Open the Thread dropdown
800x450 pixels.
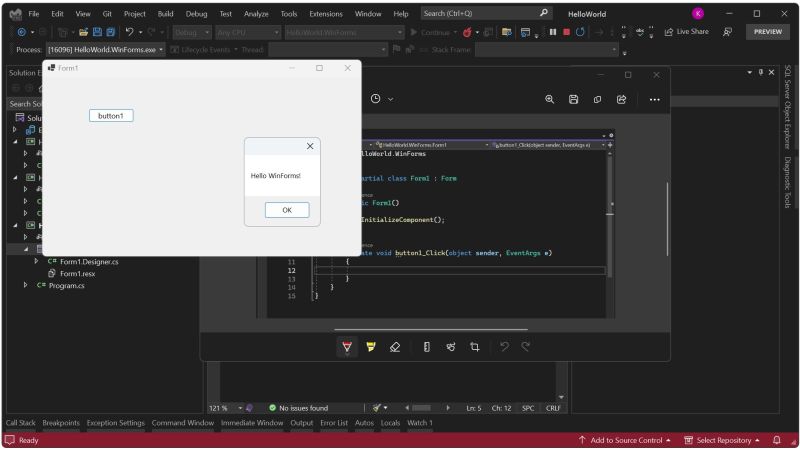327,49
